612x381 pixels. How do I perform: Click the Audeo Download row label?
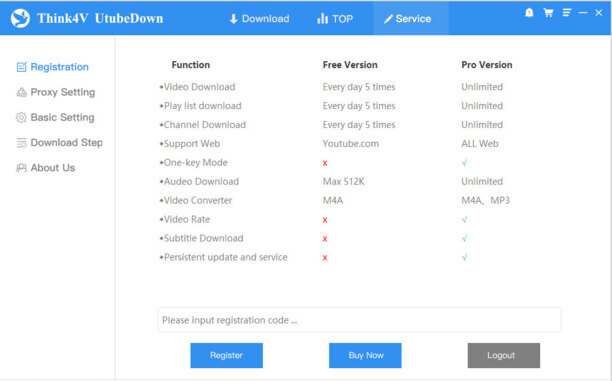click(199, 182)
